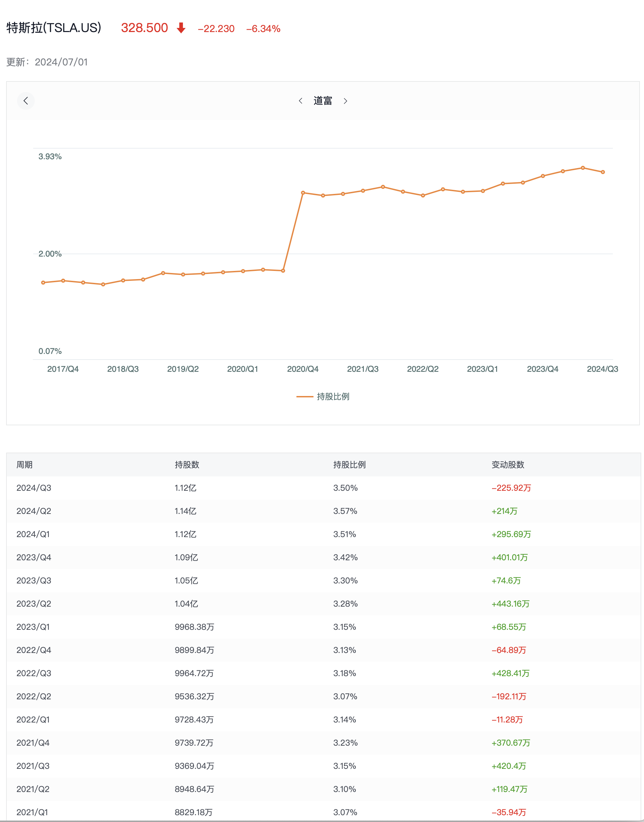The width and height of the screenshot is (644, 822).
Task: Select the 2024/Q1 period cell
Action: tap(33, 534)
